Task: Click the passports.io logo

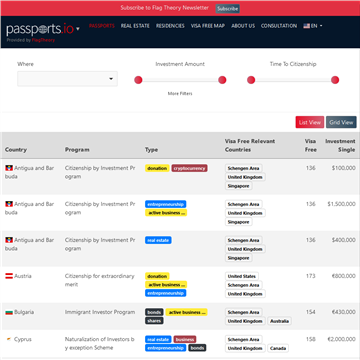Action: (40, 29)
